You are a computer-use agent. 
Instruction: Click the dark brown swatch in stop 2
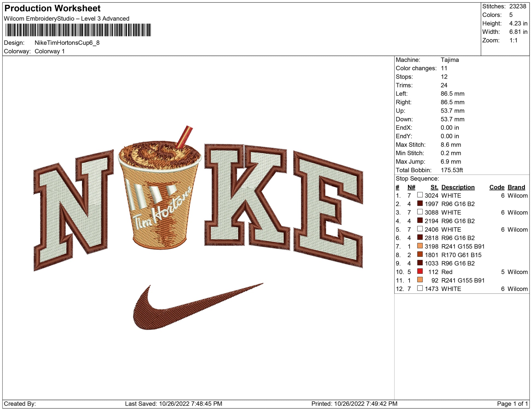pyautogui.click(x=420, y=204)
